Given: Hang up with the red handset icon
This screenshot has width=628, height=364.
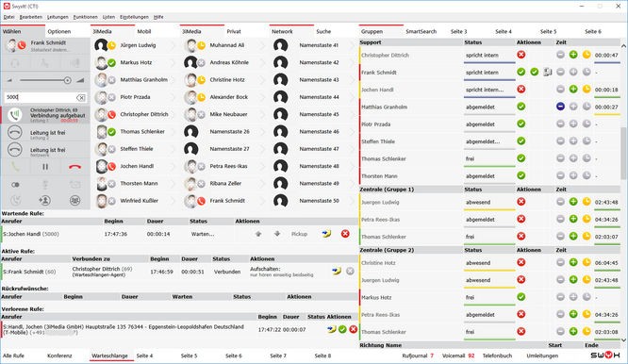Looking at the screenshot, I should coord(74,167).
